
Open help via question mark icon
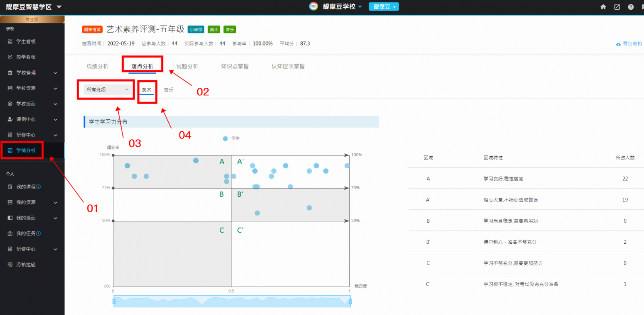tap(631, 7)
